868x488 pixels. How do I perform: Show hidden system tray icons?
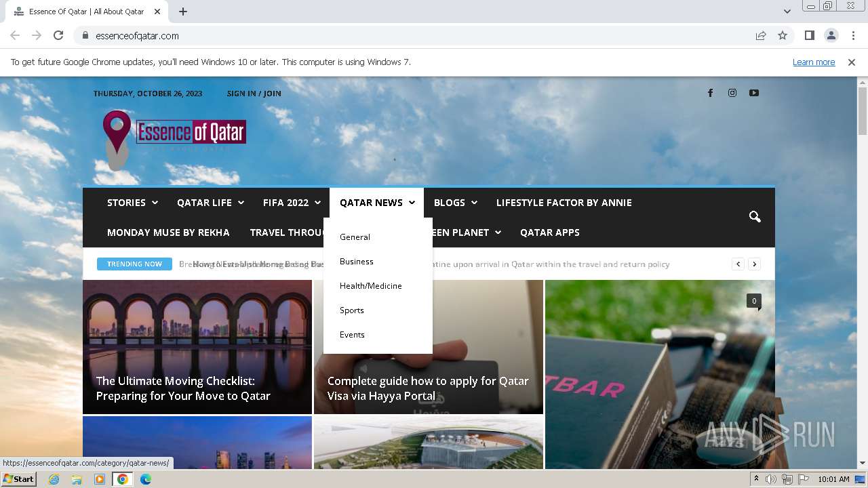point(756,479)
